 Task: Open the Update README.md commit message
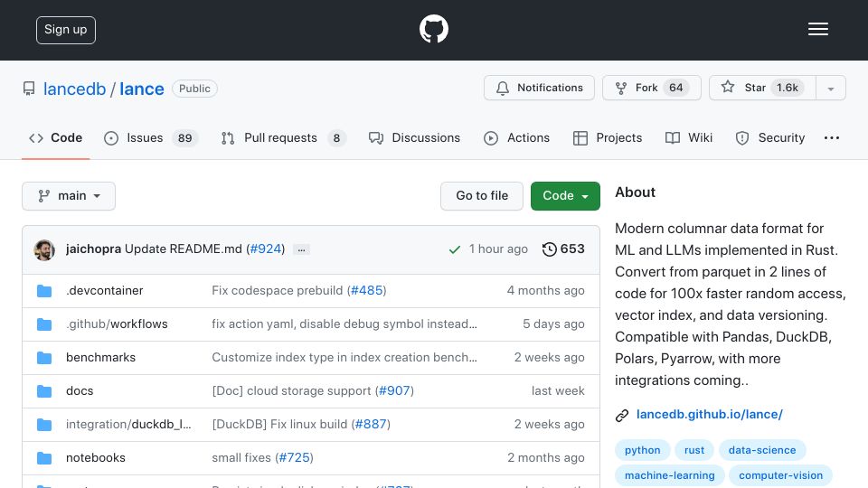[x=184, y=249]
